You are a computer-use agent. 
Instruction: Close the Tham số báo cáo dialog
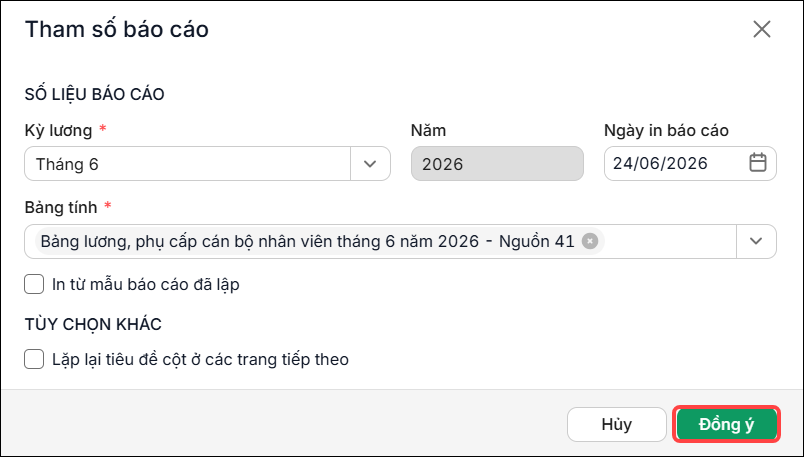pyautogui.click(x=762, y=29)
